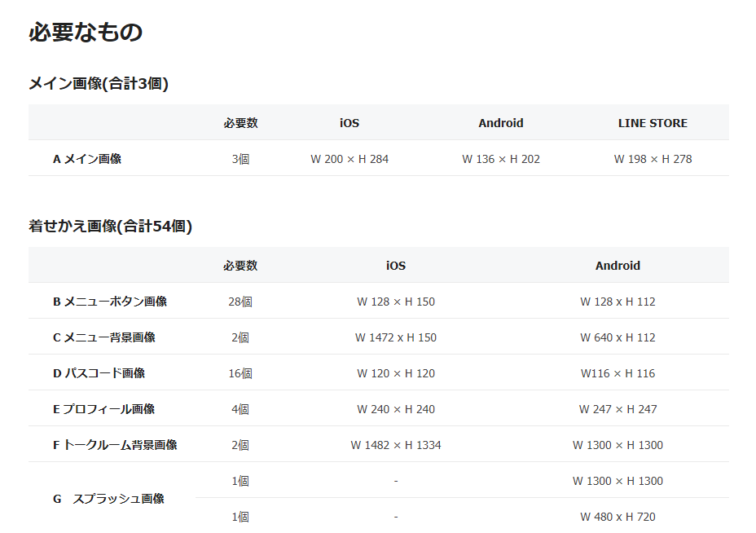Screen dimensions: 756x533
Task: Select the F トークルーム背景画像 row label
Action: [x=115, y=445]
